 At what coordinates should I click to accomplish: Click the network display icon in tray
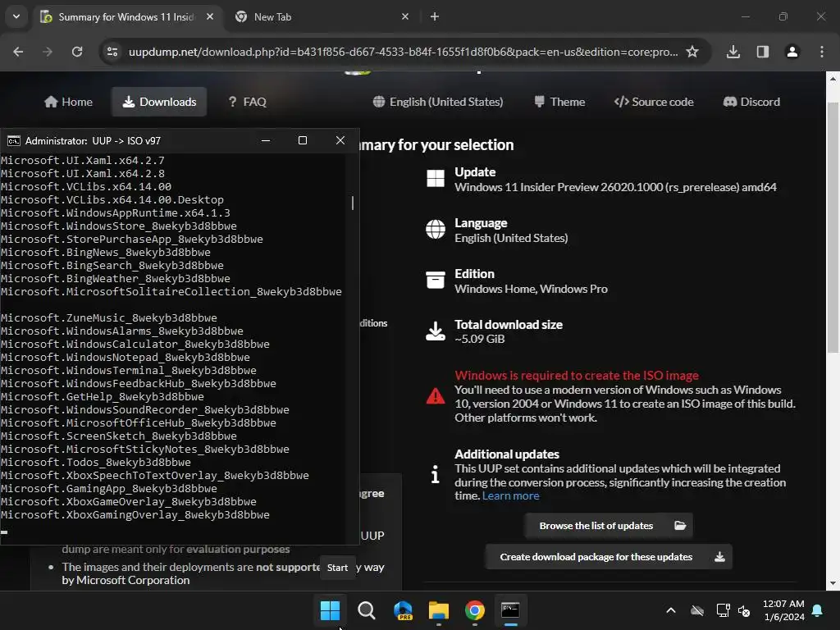pyautogui.click(x=724, y=610)
